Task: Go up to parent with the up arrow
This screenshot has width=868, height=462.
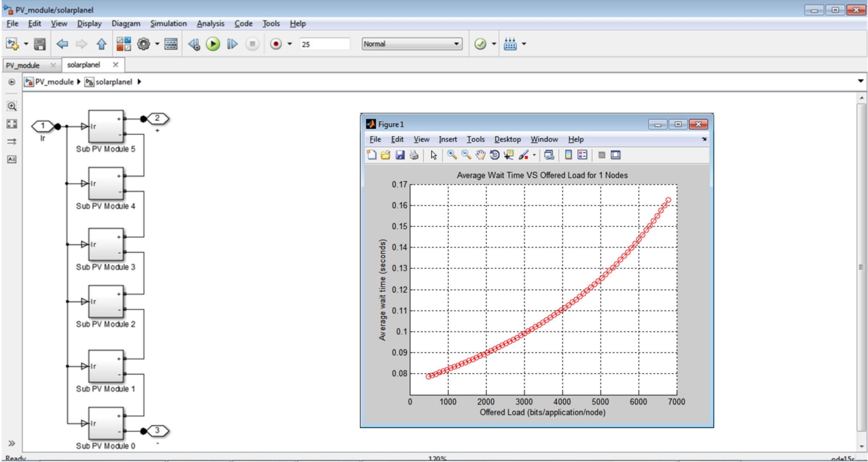Action: (x=101, y=44)
